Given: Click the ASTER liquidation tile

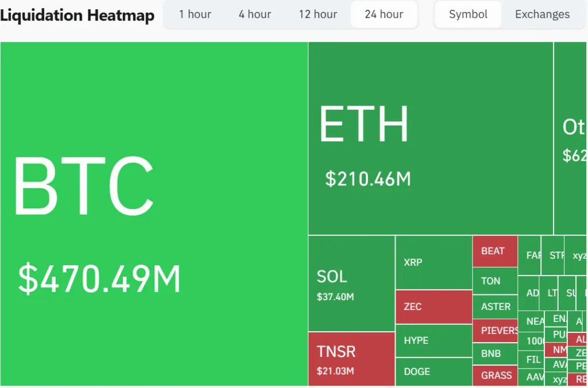Looking at the screenshot, I should pyautogui.click(x=495, y=306).
